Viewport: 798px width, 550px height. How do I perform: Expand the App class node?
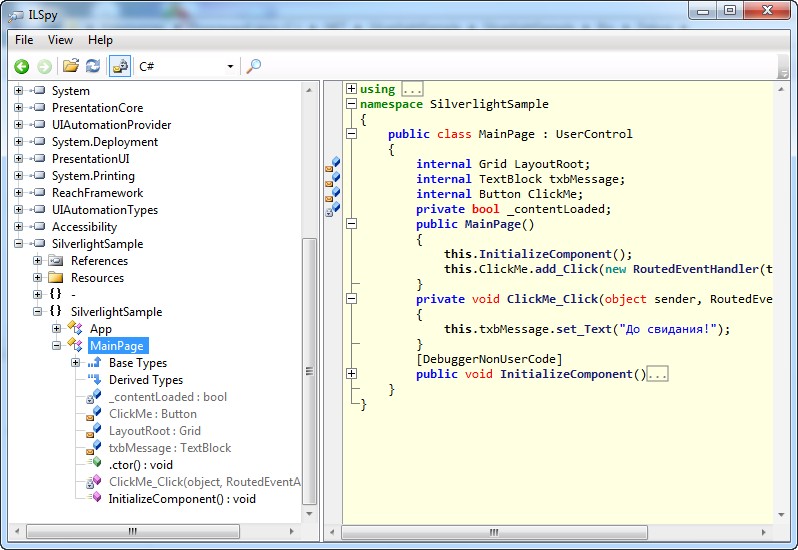tap(56, 329)
